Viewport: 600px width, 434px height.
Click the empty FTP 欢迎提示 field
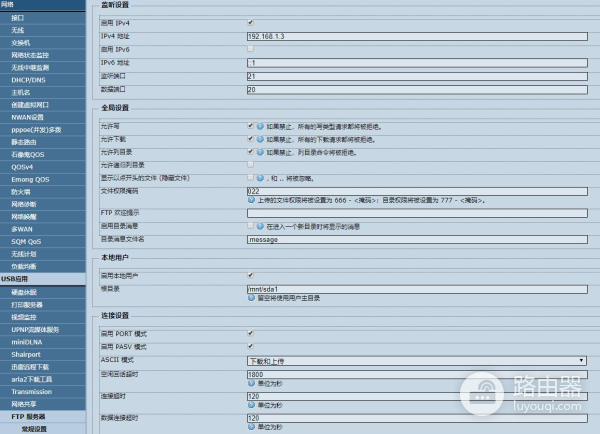pos(417,213)
